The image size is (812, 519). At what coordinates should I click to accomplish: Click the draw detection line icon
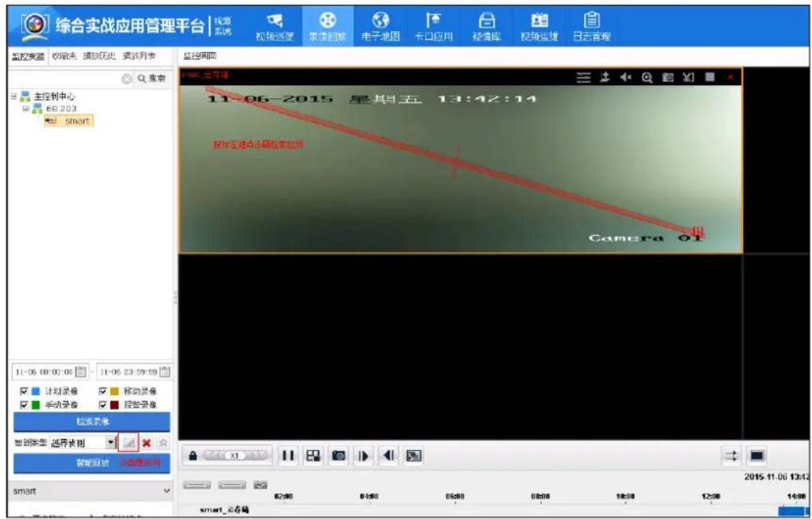(x=129, y=443)
